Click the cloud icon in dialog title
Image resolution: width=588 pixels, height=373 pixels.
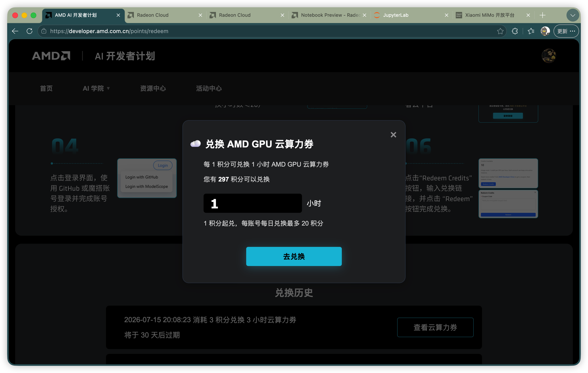tap(195, 144)
